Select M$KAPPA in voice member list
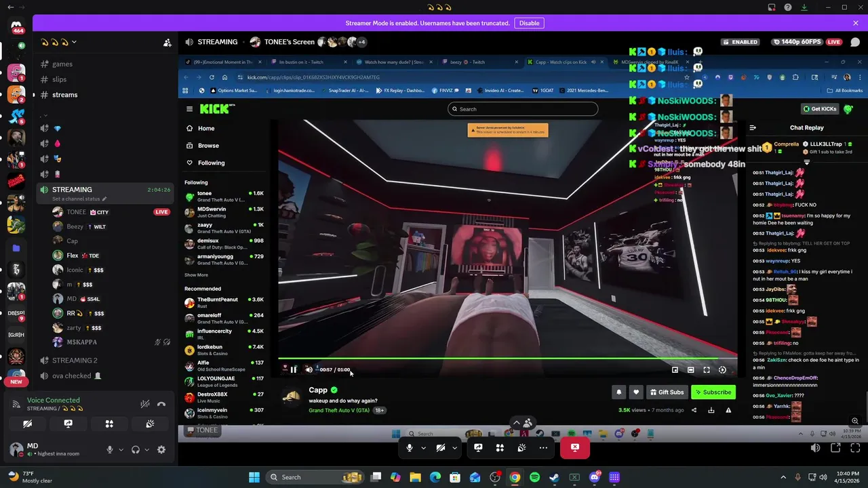Viewport: 868px width, 488px height. (81, 342)
